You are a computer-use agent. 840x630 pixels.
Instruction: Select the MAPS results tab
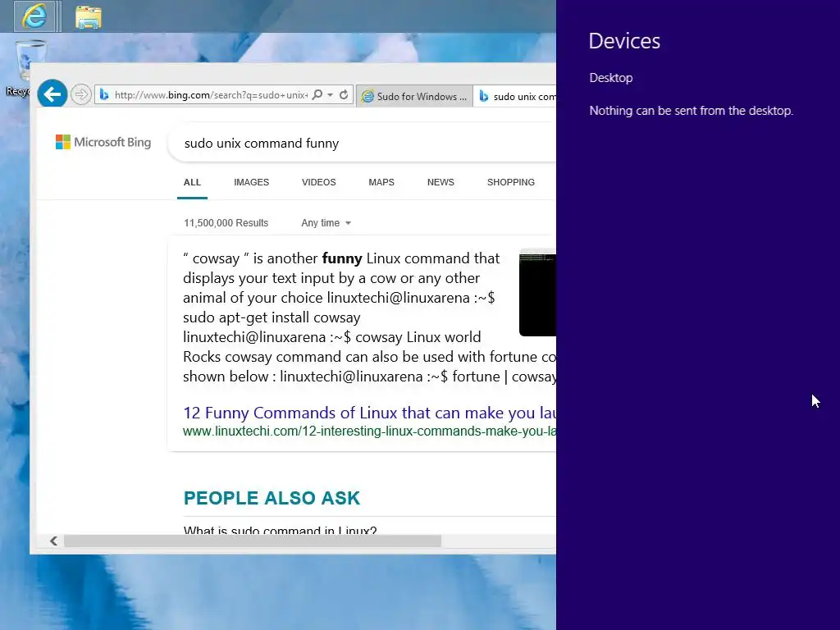tap(381, 182)
